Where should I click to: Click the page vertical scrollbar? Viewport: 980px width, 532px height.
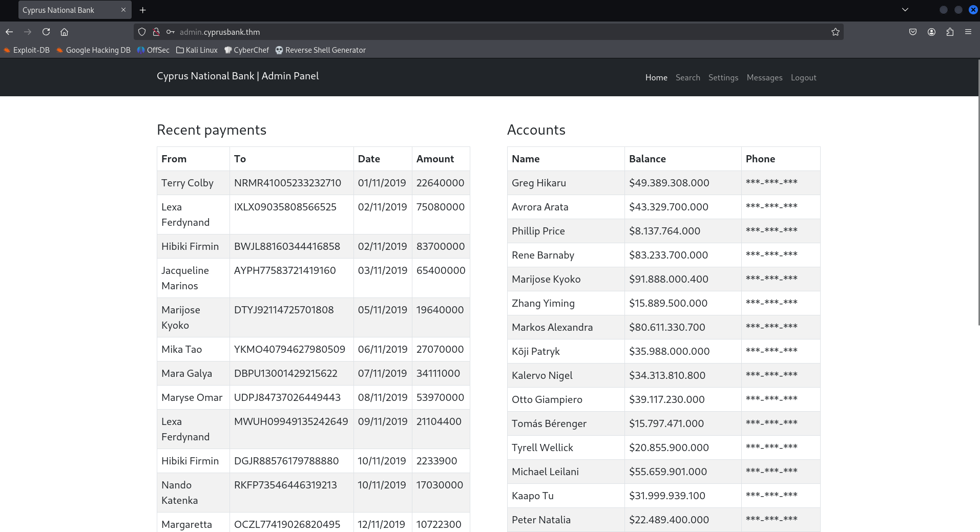tap(978, 192)
